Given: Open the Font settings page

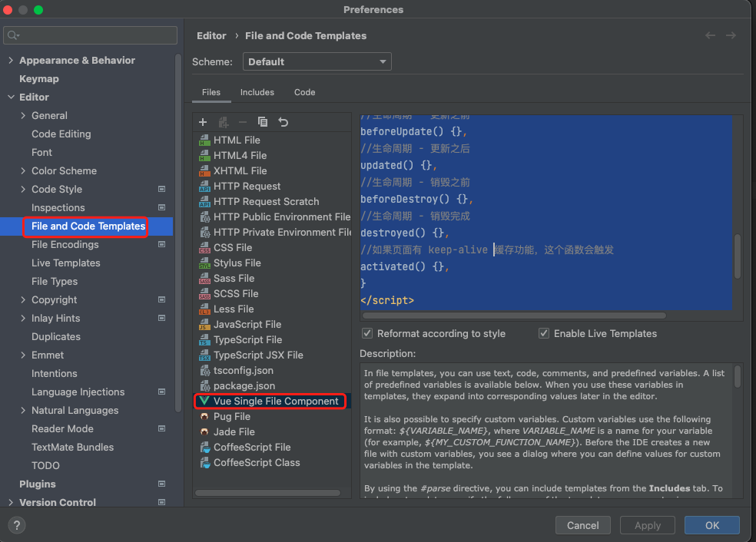Looking at the screenshot, I should click(41, 153).
